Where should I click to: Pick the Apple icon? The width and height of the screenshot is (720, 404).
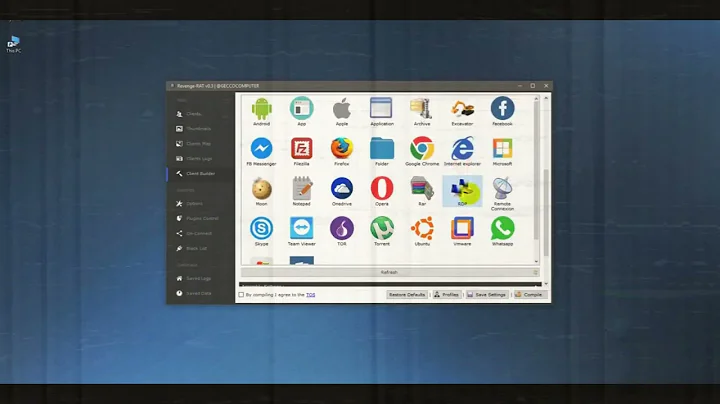[342, 111]
